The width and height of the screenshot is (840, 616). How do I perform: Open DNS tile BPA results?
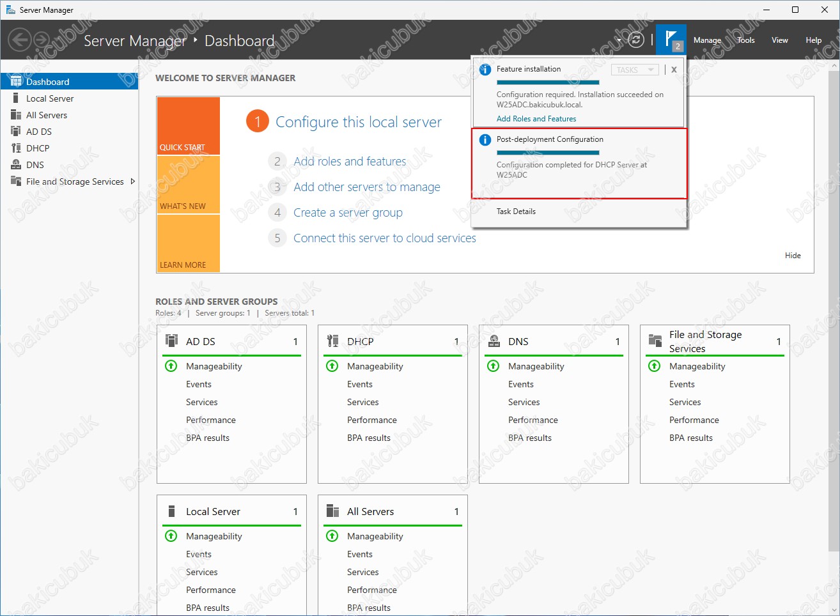pyautogui.click(x=530, y=438)
